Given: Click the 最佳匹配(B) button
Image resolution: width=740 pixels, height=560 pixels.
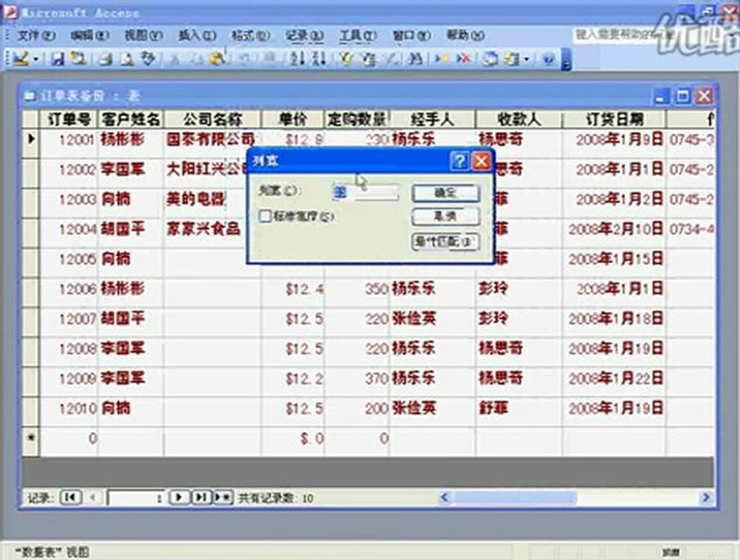Looking at the screenshot, I should point(446,242).
